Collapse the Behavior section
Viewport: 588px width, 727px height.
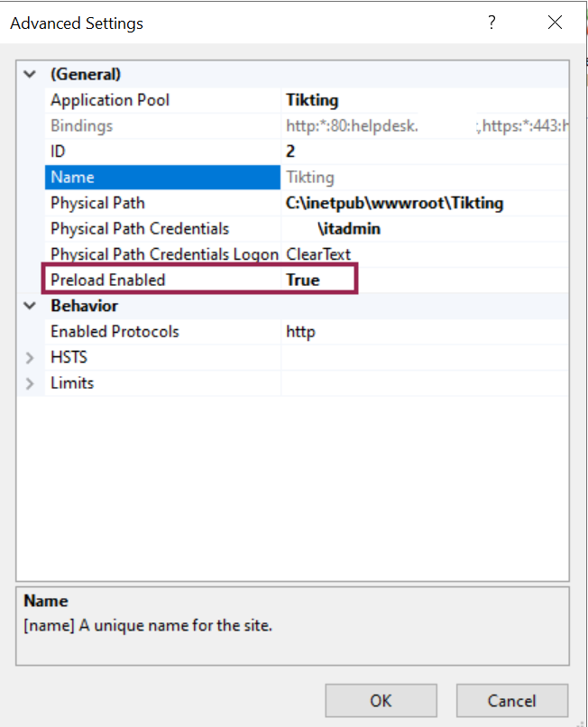point(29,306)
